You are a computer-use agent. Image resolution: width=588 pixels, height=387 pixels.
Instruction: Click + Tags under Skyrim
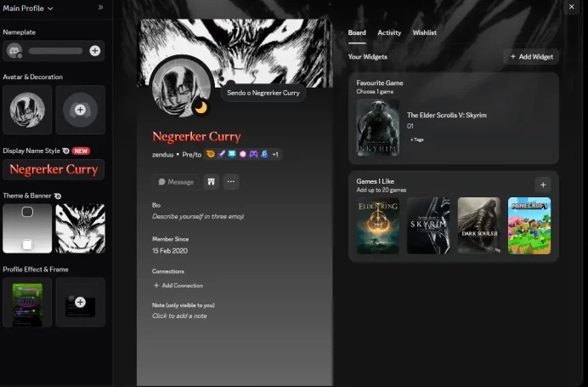(x=416, y=139)
